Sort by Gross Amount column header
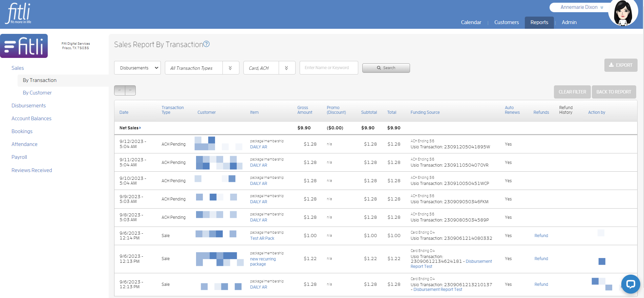 [x=305, y=110]
